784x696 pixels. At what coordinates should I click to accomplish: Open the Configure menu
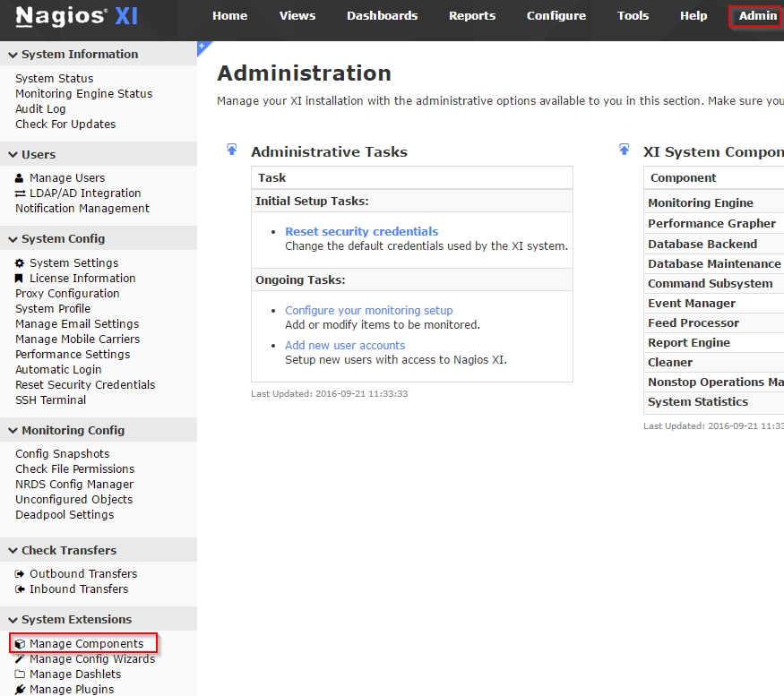tap(556, 16)
